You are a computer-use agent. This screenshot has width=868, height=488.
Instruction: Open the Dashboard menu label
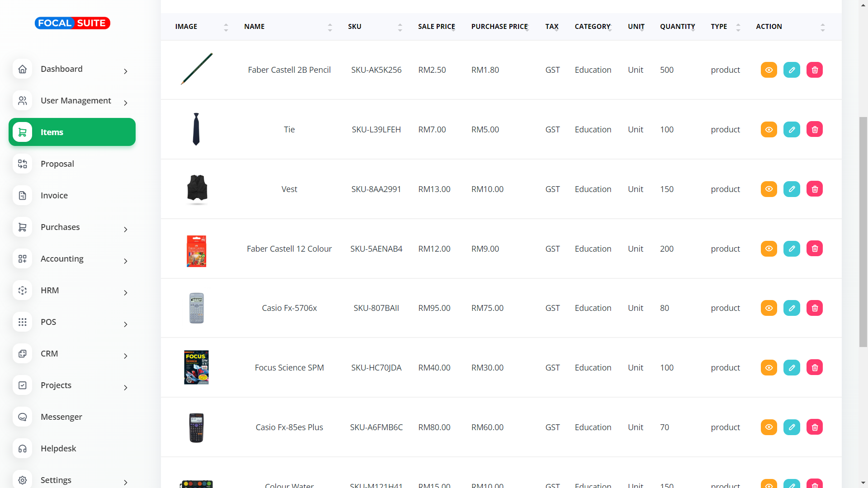coord(61,69)
